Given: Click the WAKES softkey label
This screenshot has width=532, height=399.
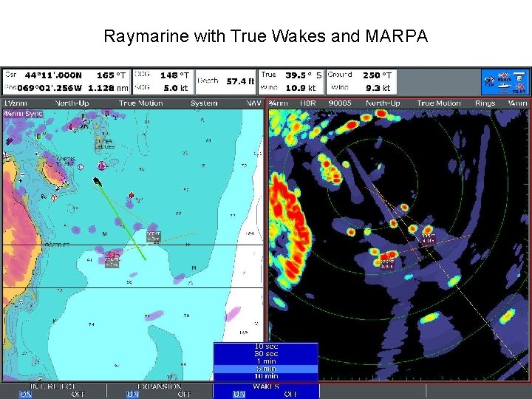Looking at the screenshot, I should coord(266,386).
